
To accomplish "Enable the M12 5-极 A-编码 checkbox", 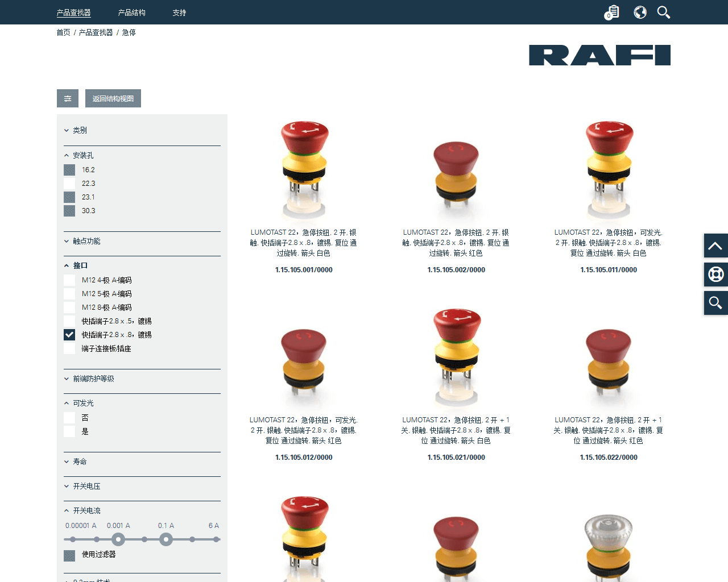I will point(69,294).
